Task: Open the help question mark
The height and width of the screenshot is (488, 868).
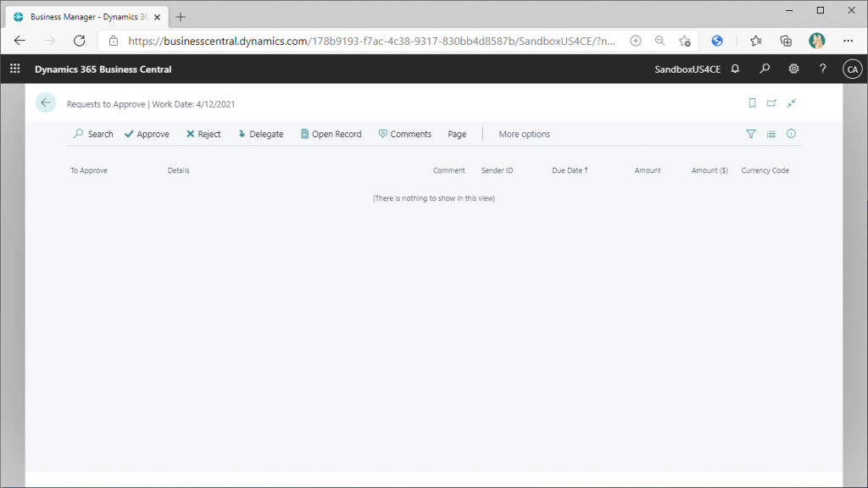Action: [822, 69]
